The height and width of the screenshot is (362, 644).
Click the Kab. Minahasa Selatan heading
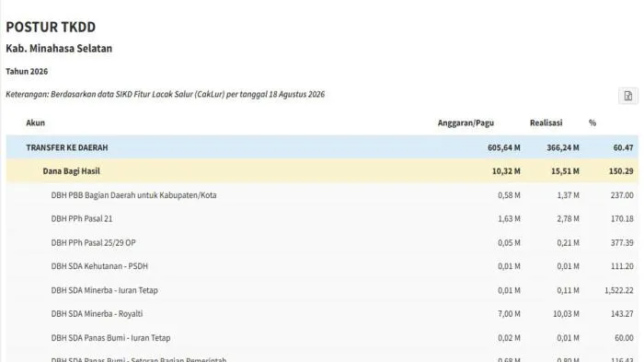59,49
